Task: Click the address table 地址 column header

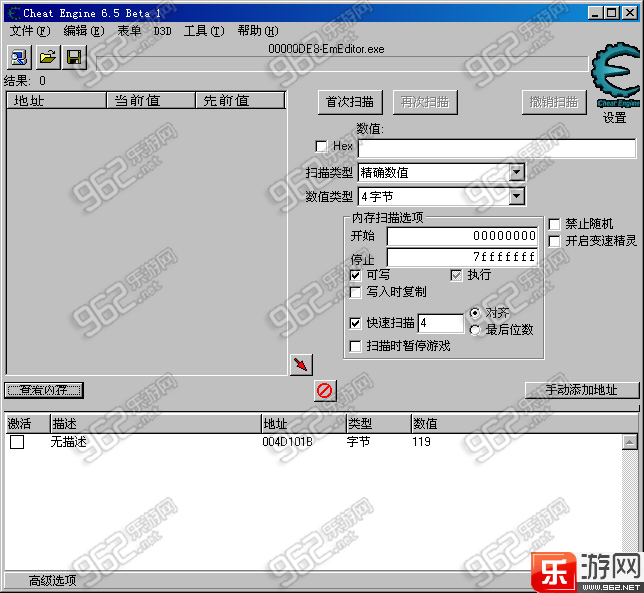Action: coord(304,424)
